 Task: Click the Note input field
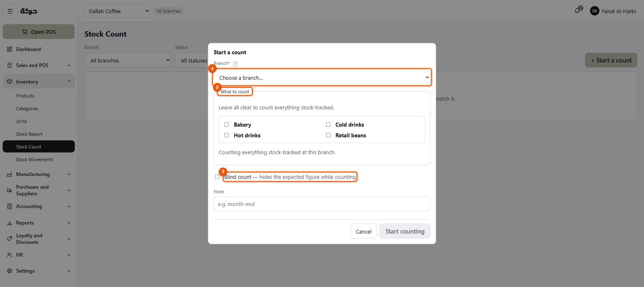click(322, 204)
